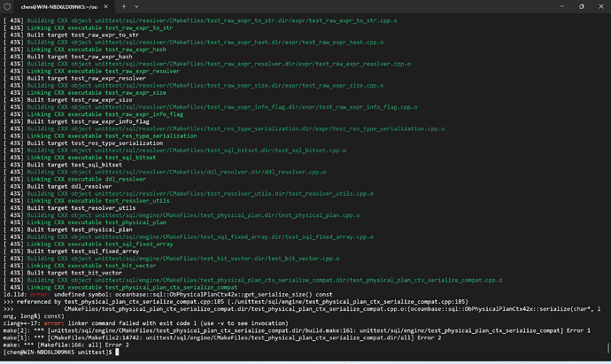
Task: Click 'Linking CXX executable test_bit_vector' line
Action: pyautogui.click(x=80, y=266)
